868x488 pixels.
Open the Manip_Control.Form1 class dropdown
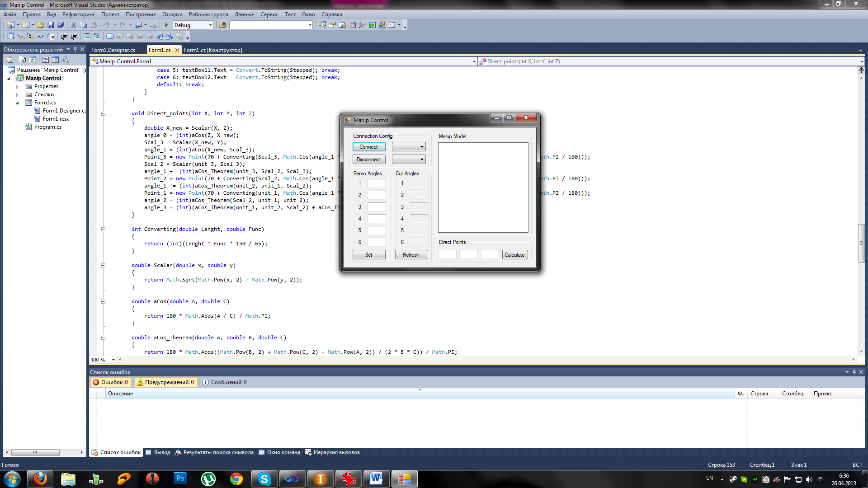(x=474, y=61)
